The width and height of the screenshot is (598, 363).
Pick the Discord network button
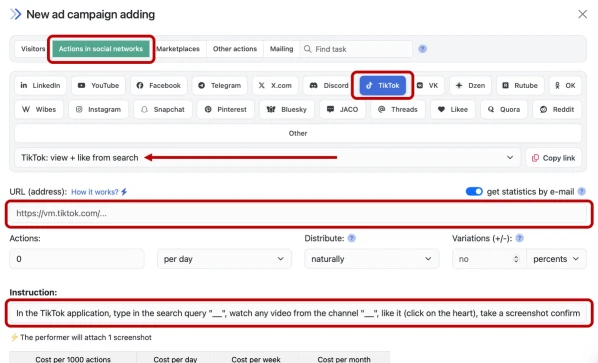[x=328, y=85]
